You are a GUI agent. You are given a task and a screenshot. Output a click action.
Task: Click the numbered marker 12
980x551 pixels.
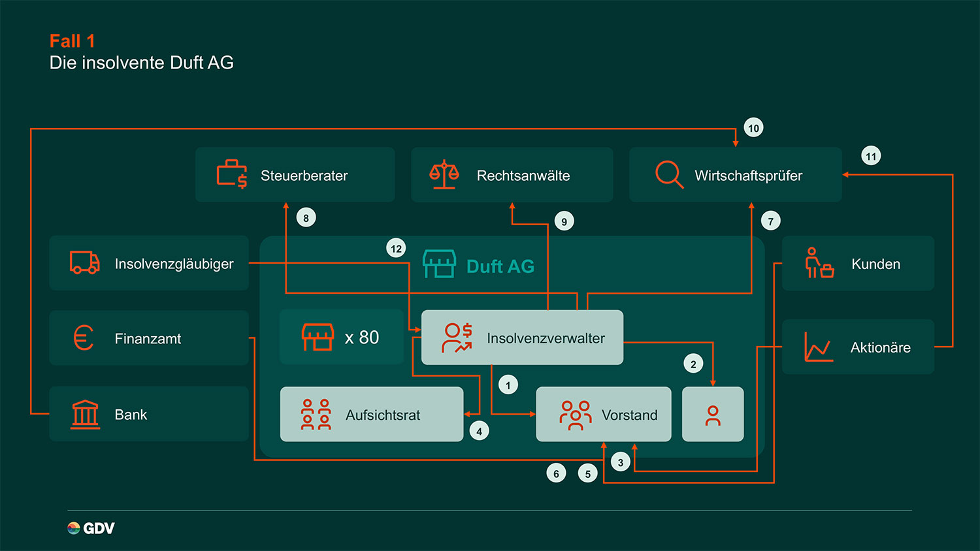396,249
